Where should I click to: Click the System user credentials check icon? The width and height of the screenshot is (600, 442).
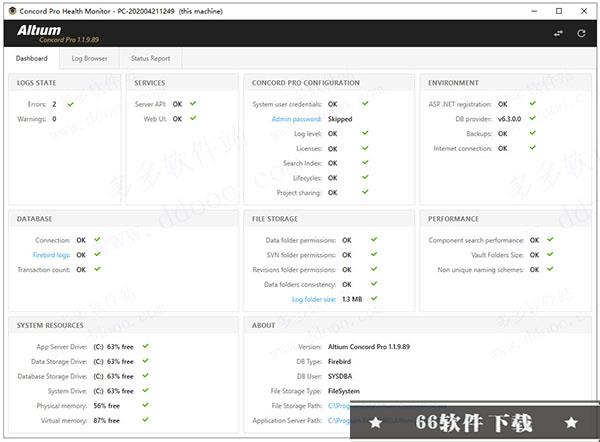click(x=365, y=104)
